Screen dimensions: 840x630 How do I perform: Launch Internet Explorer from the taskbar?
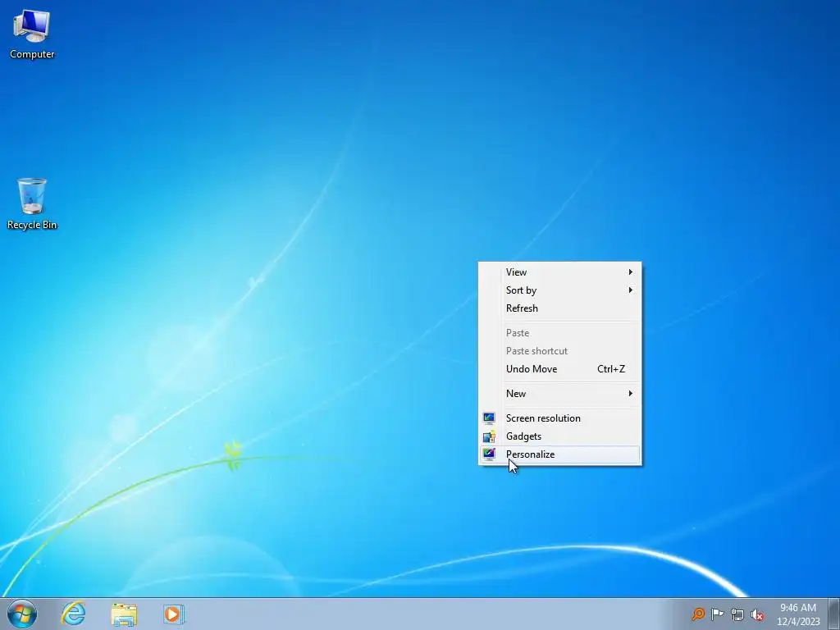73,614
